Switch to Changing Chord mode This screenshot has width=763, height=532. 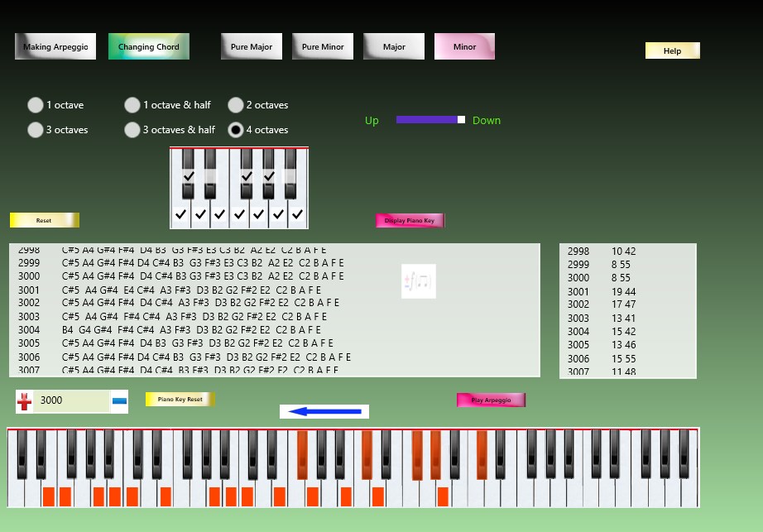(x=148, y=46)
